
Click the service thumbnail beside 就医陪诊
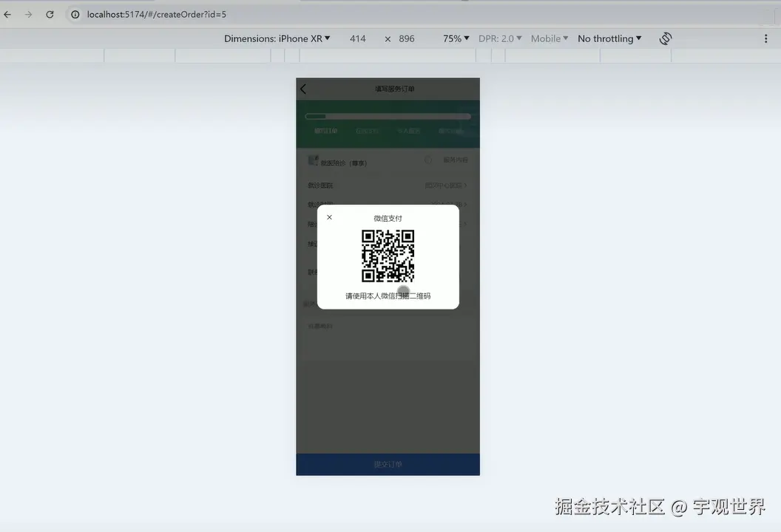[313, 160]
